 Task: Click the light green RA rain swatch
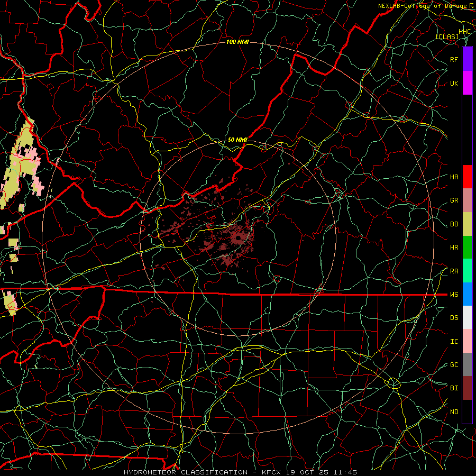click(467, 271)
